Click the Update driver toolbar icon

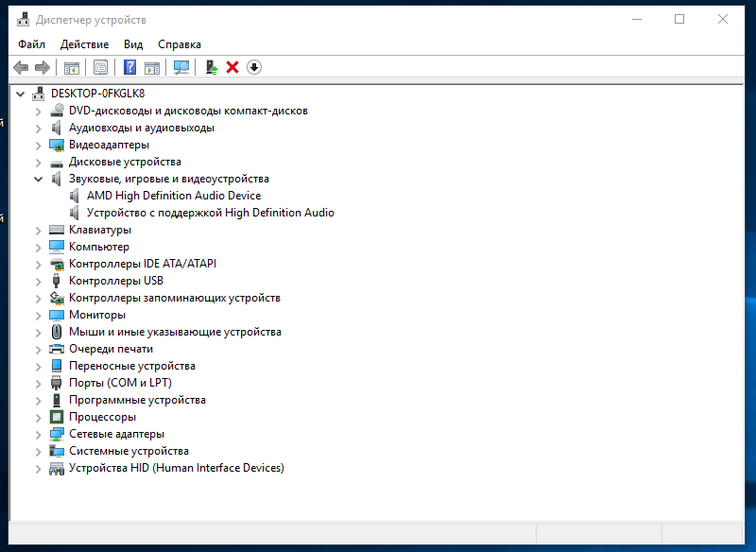pyautogui.click(x=212, y=67)
